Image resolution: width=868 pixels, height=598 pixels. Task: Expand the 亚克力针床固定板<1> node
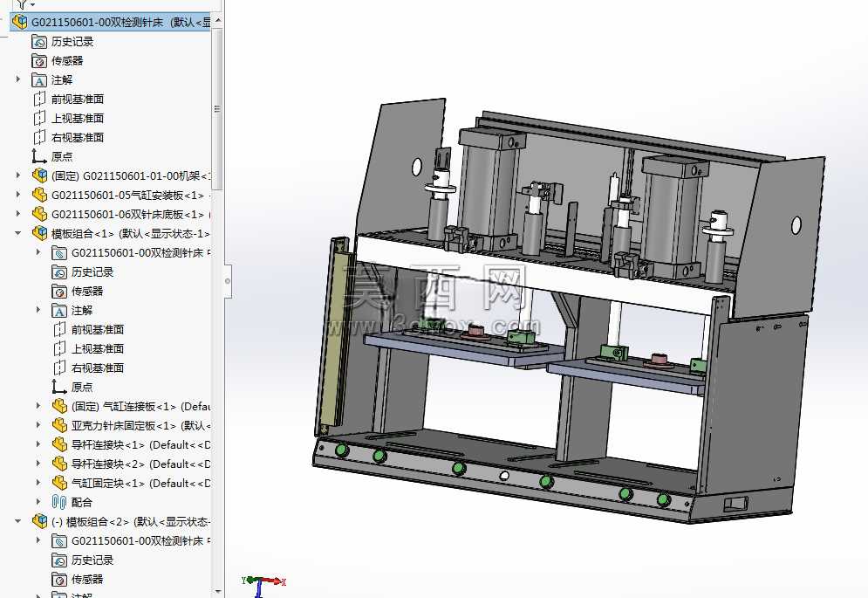pyautogui.click(x=38, y=425)
